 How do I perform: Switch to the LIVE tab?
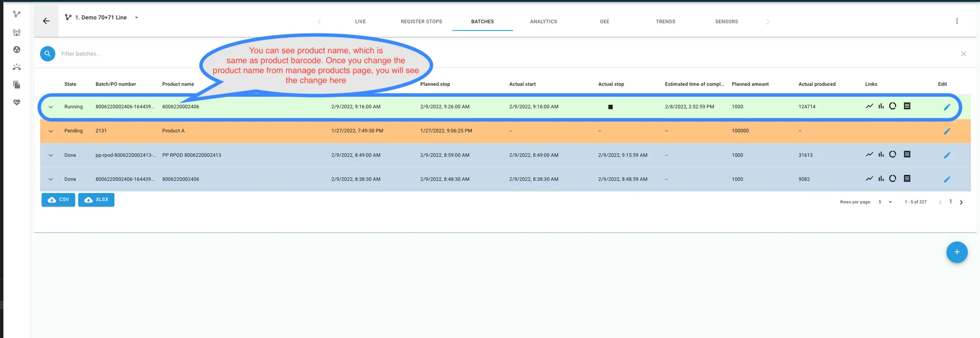(x=360, y=22)
